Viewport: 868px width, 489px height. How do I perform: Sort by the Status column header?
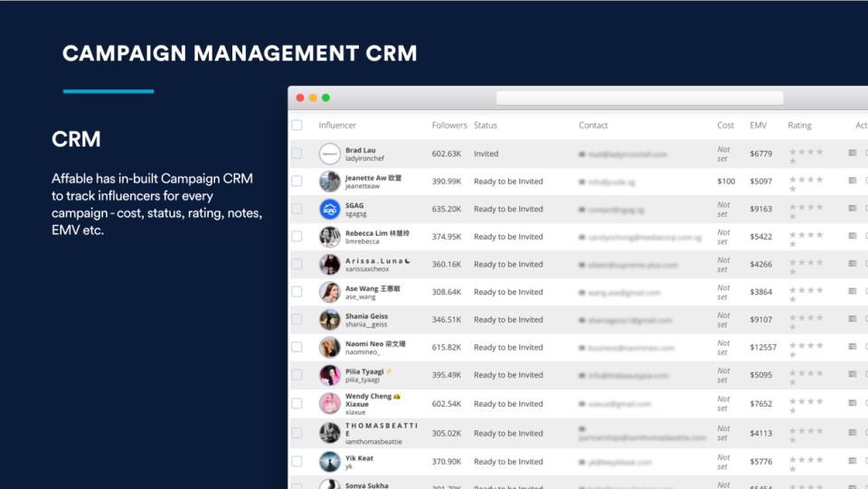(x=486, y=125)
